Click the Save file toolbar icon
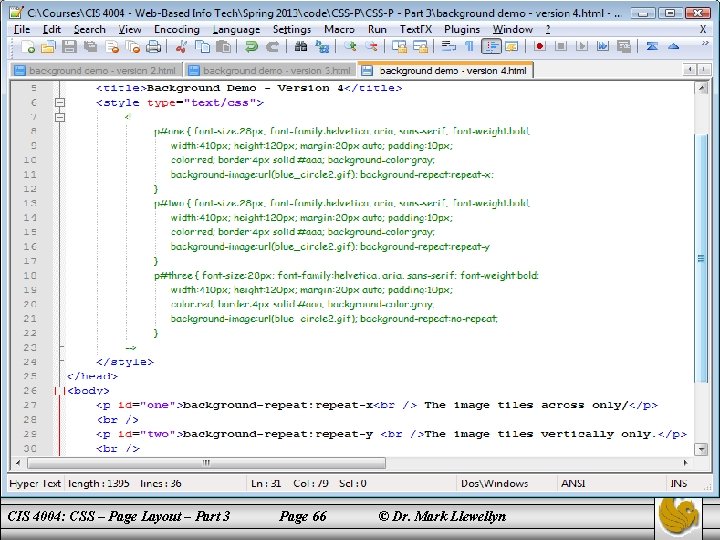Viewport: 720px width, 540px height. (68, 47)
